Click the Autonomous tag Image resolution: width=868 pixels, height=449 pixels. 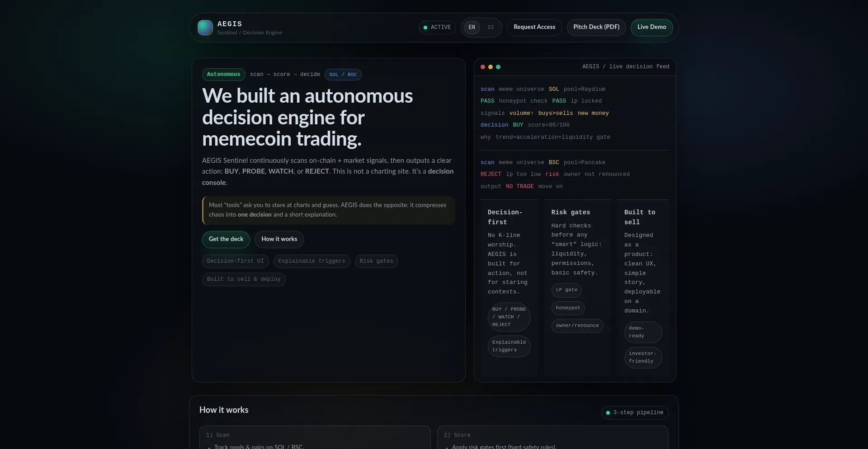[x=223, y=75]
